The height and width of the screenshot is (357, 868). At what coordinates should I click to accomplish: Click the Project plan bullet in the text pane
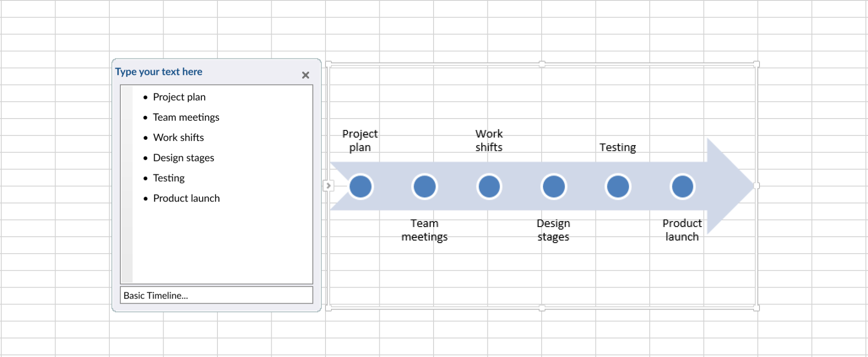click(x=179, y=97)
